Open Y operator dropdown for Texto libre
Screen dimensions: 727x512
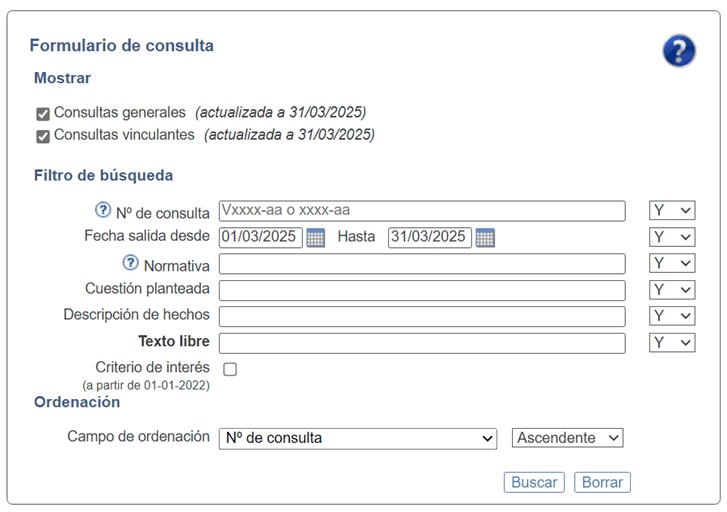(672, 343)
